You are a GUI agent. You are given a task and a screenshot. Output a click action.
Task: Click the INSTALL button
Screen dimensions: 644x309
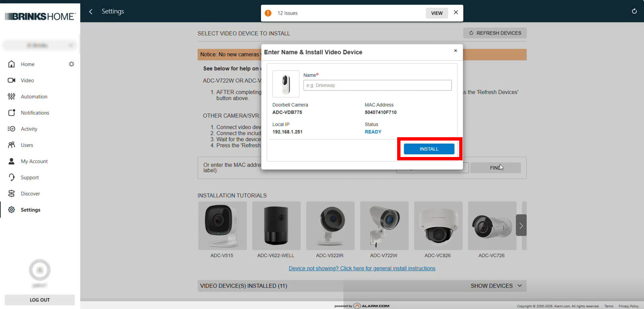tap(429, 149)
